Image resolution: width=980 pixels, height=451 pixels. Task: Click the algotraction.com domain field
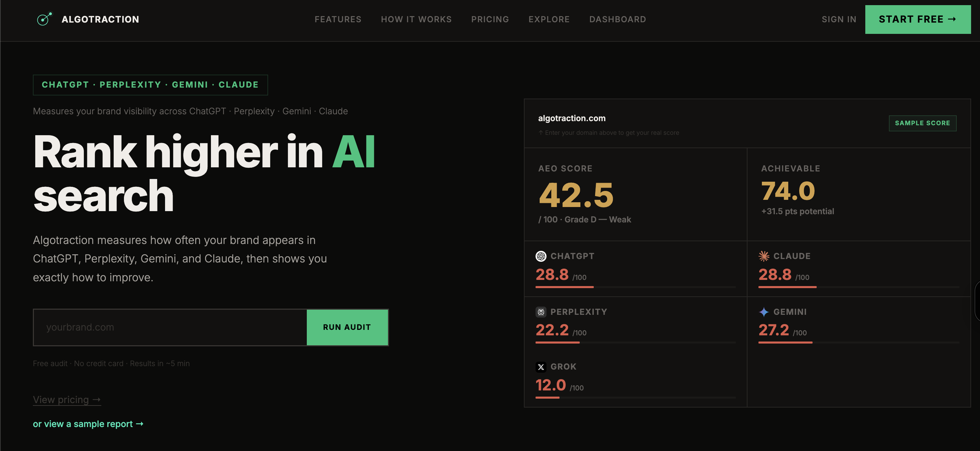click(571, 118)
